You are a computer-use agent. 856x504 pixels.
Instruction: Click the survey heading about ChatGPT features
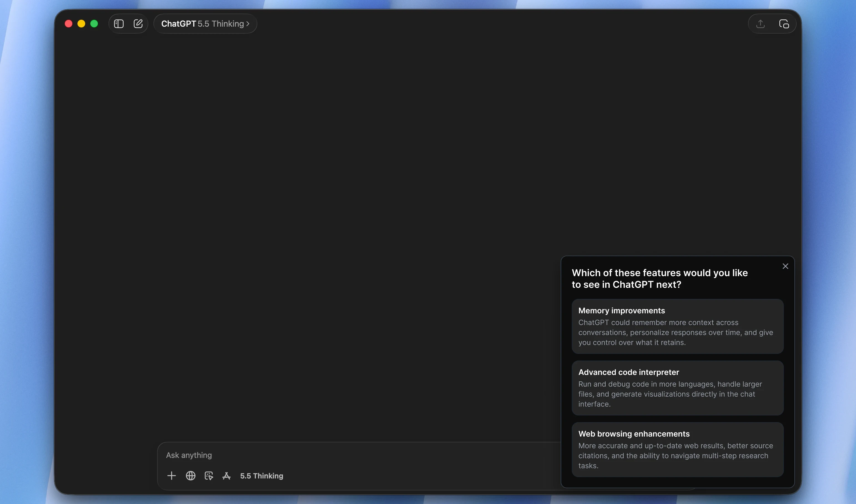click(660, 278)
